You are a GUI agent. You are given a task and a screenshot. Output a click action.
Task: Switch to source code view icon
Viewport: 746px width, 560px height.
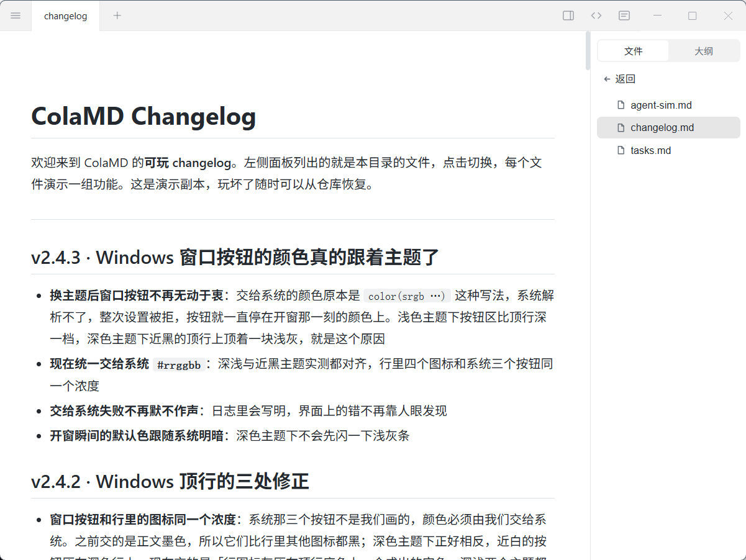coord(596,16)
